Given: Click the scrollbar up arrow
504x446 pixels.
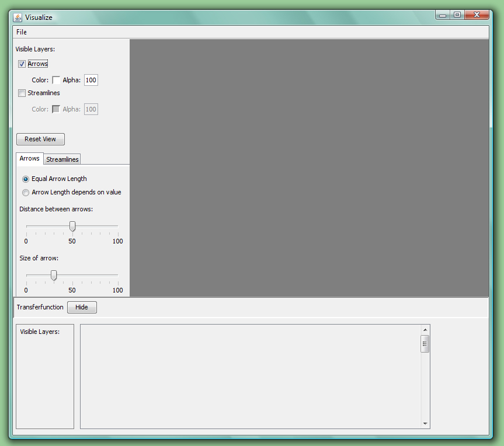Looking at the screenshot, I should [x=425, y=330].
